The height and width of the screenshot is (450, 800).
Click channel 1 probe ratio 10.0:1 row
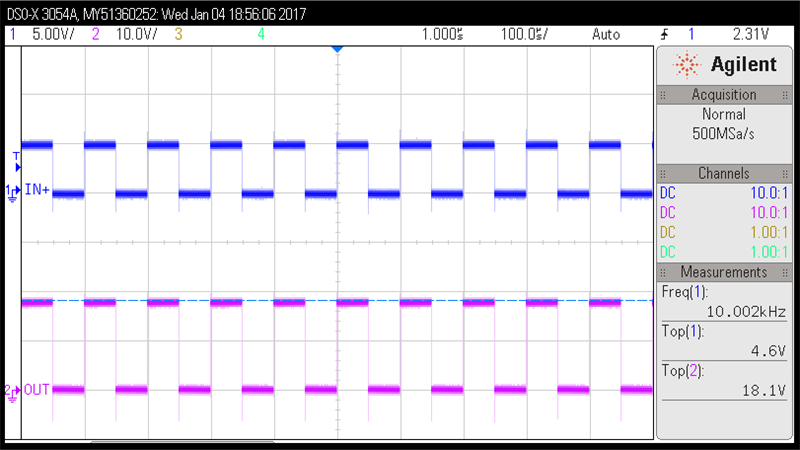724,193
